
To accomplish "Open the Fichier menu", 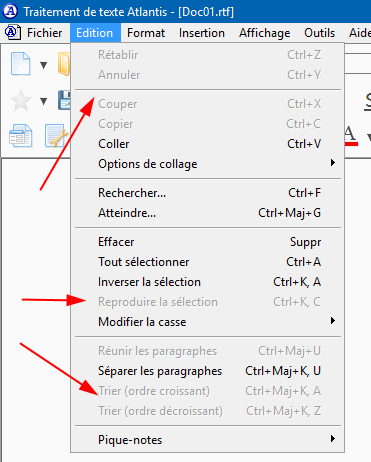I will point(44,33).
